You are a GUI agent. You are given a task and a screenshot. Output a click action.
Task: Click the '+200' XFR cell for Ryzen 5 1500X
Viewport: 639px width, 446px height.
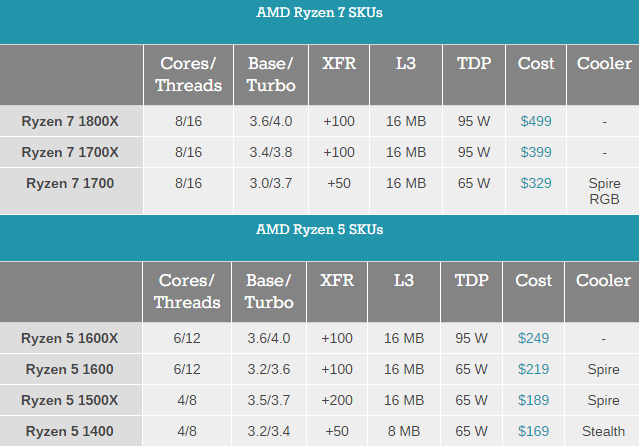tap(337, 400)
